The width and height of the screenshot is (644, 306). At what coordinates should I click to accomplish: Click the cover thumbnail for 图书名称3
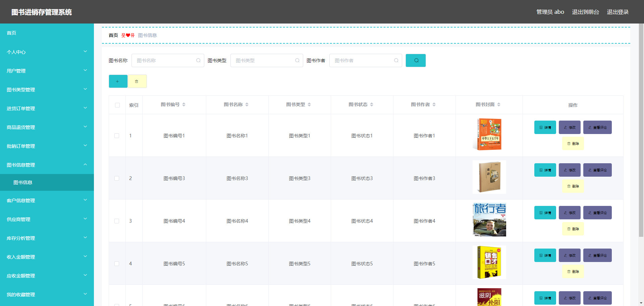pos(489,177)
